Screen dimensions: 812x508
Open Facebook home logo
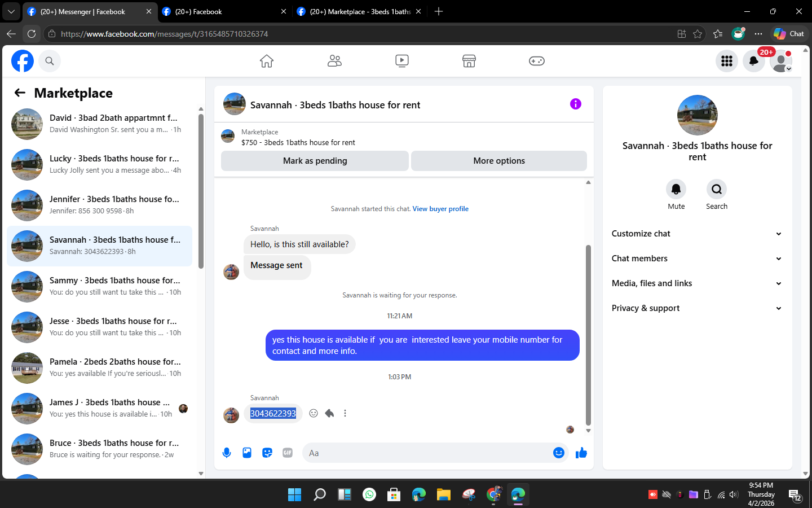click(x=23, y=61)
